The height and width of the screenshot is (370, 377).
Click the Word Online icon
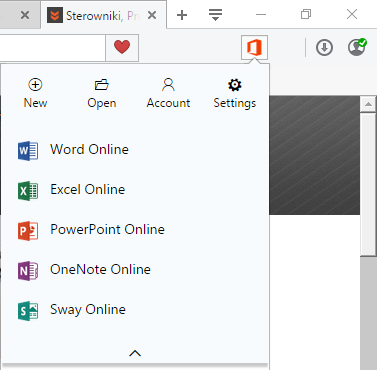point(28,151)
